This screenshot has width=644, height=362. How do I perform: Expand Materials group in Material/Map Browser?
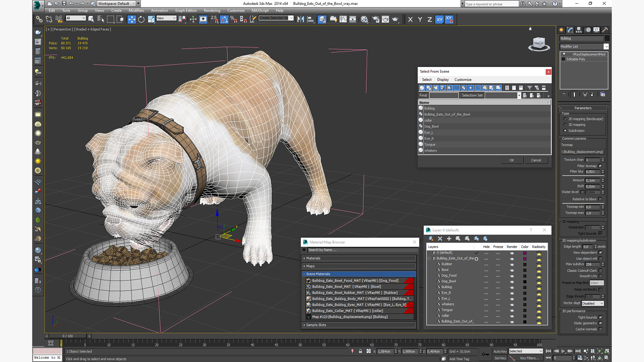[359, 258]
